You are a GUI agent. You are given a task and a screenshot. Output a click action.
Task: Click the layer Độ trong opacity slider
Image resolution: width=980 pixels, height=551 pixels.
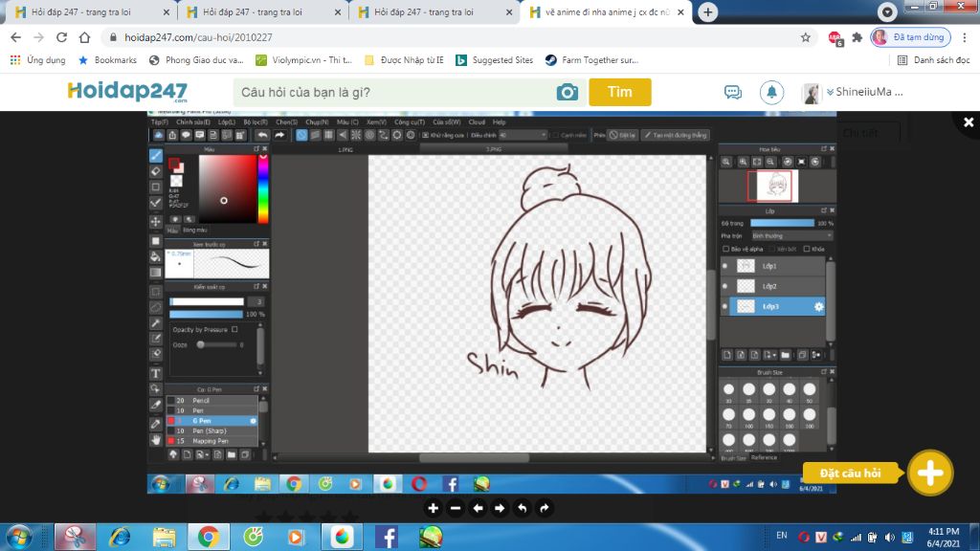tap(783, 223)
